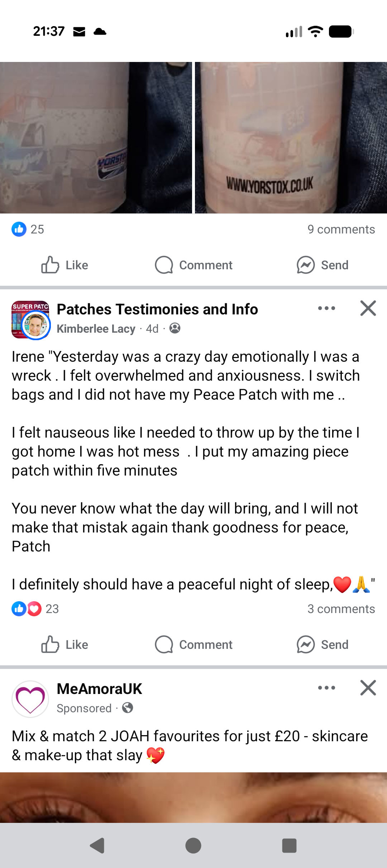This screenshot has height=868, width=387.
Task: View the 3 comments on patch post
Action: [x=341, y=609]
